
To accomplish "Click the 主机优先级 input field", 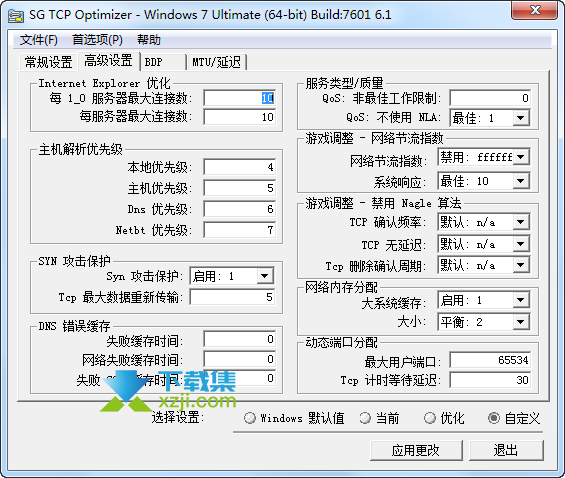I will pos(240,188).
